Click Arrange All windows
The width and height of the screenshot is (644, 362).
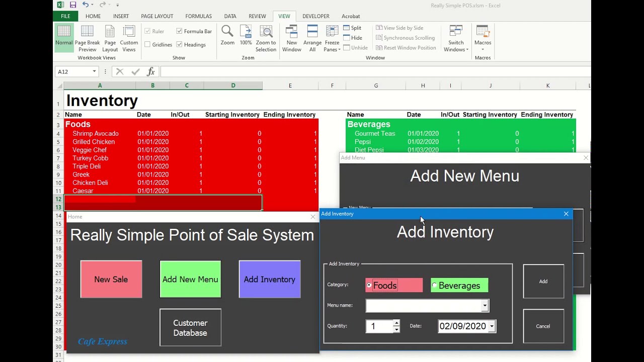pyautogui.click(x=312, y=38)
